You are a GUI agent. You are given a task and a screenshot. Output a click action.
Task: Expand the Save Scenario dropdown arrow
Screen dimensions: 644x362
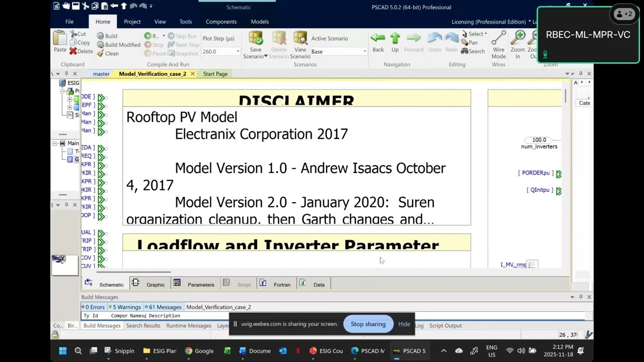tap(266, 56)
